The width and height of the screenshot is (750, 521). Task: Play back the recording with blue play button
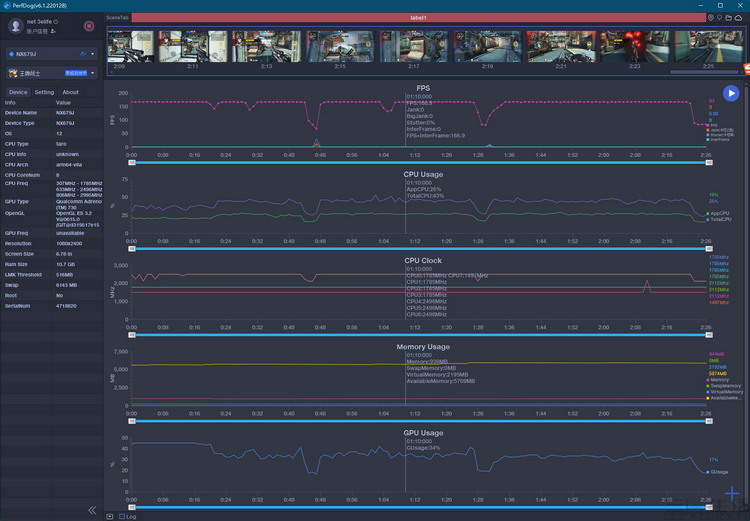(731, 93)
